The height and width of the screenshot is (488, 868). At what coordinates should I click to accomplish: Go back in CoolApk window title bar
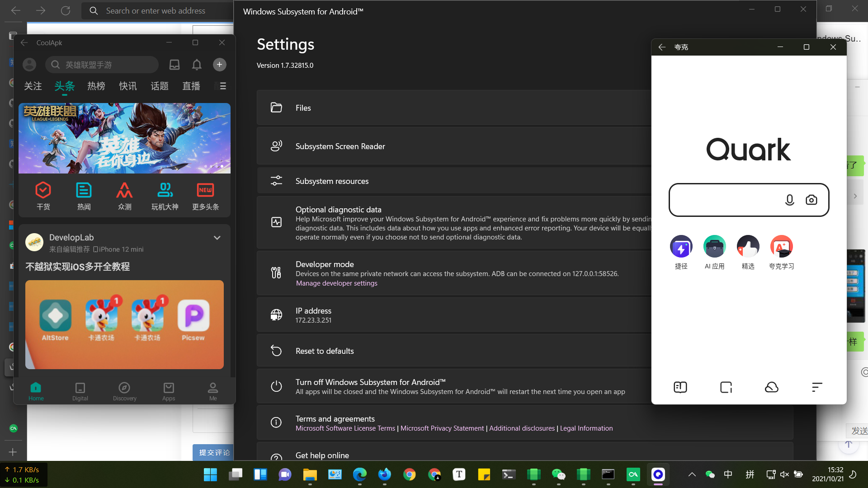tap(24, 42)
